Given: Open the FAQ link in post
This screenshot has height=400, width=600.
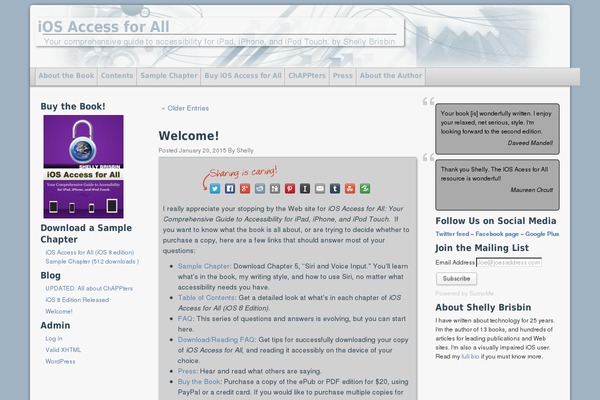Looking at the screenshot, I should click(185, 318).
